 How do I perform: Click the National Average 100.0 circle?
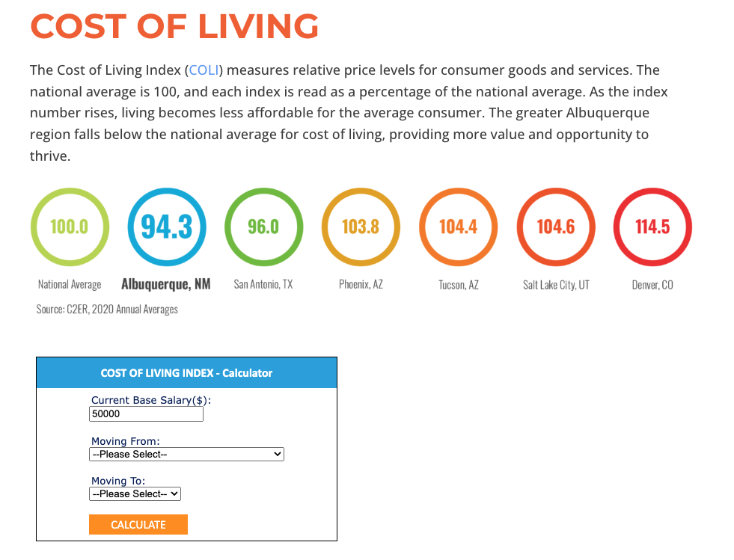pos(70,227)
